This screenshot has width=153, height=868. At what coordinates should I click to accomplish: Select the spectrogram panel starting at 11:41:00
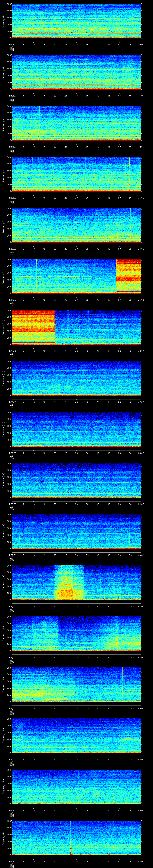[76, 634]
